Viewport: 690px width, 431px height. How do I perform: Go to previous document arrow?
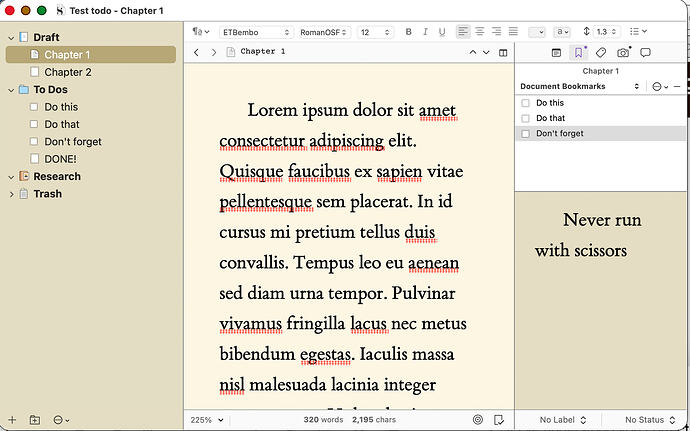tap(473, 52)
